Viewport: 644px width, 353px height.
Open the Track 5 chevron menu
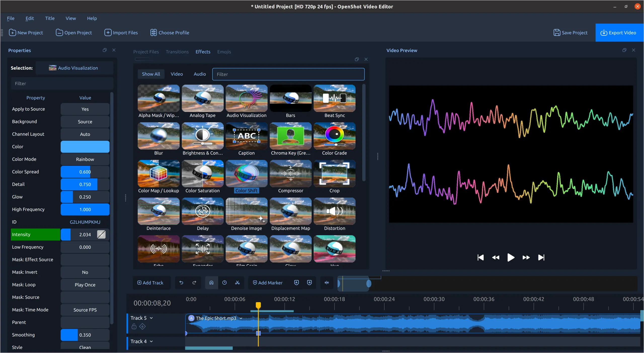pos(151,318)
